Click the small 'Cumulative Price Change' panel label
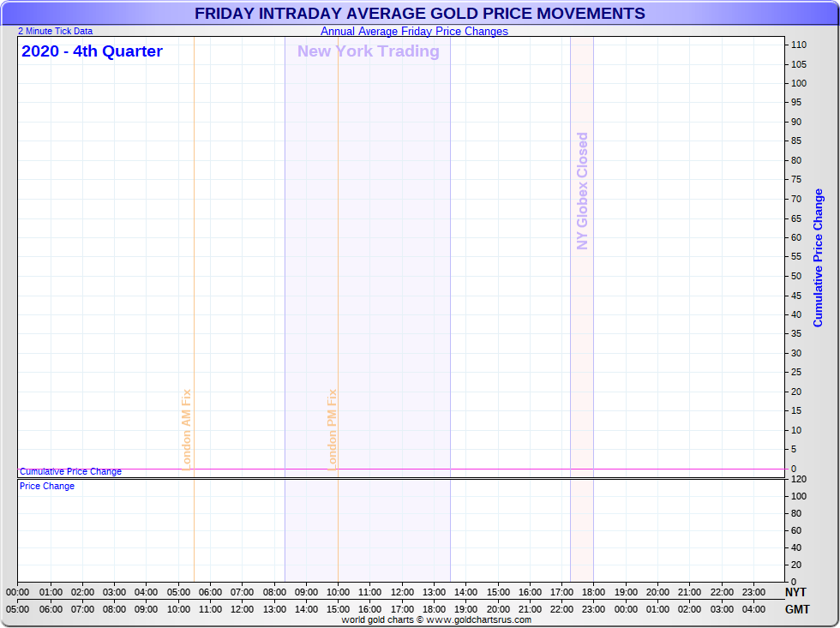The height and width of the screenshot is (628, 840). tap(70, 472)
